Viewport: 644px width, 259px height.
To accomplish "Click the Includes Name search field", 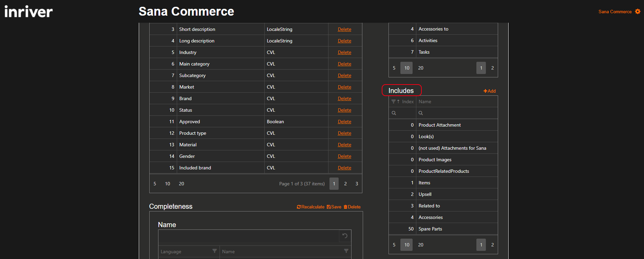I will click(x=457, y=113).
